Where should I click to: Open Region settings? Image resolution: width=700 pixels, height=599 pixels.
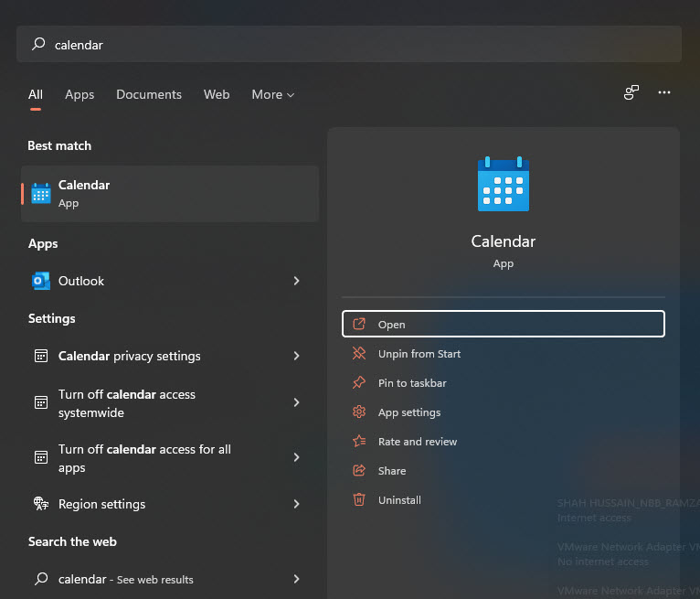point(170,504)
